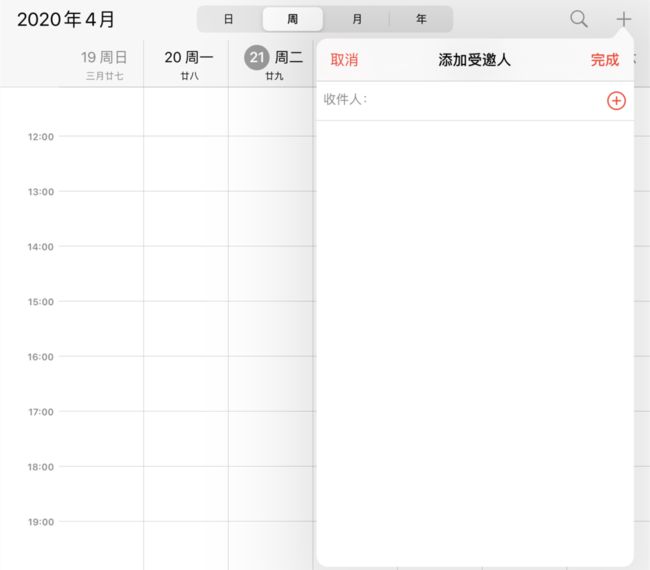Click the 廿九 lunar date under Tuesday
Viewport: 650px width, 570px height.
(x=274, y=76)
